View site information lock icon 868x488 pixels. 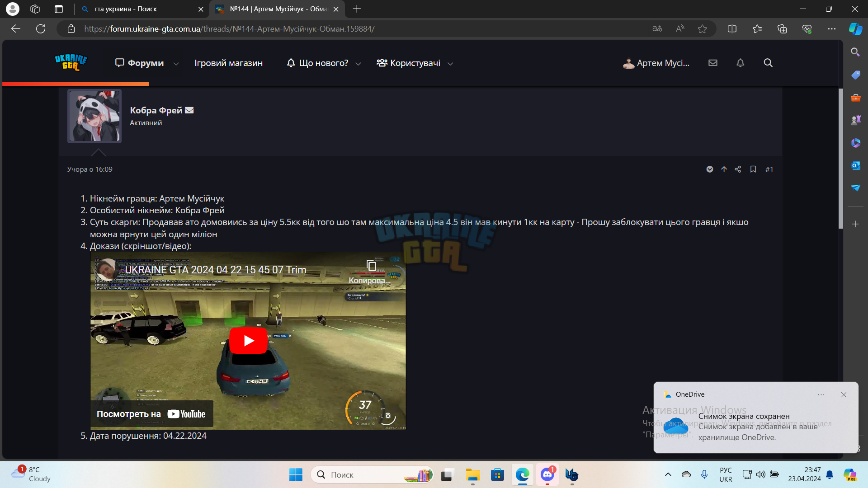[71, 29]
